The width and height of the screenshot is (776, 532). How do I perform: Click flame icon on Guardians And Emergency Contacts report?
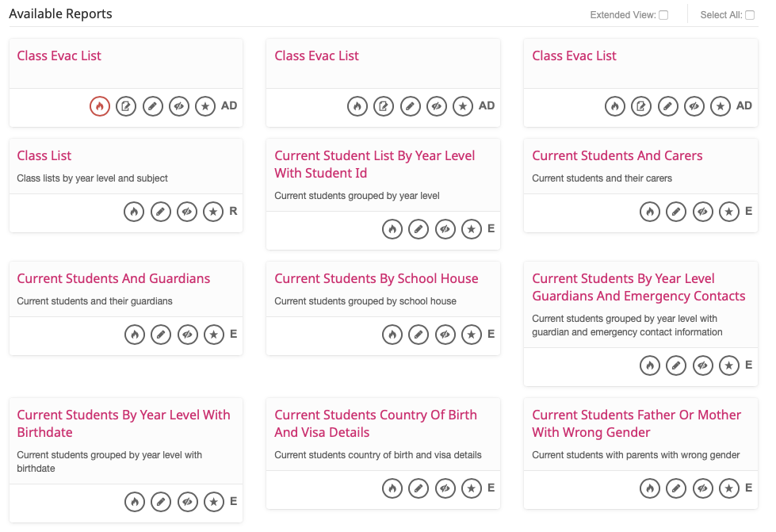click(x=649, y=366)
